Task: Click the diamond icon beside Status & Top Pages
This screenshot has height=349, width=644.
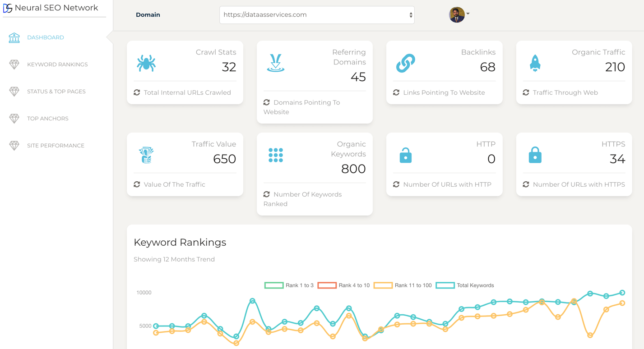Action: (14, 92)
